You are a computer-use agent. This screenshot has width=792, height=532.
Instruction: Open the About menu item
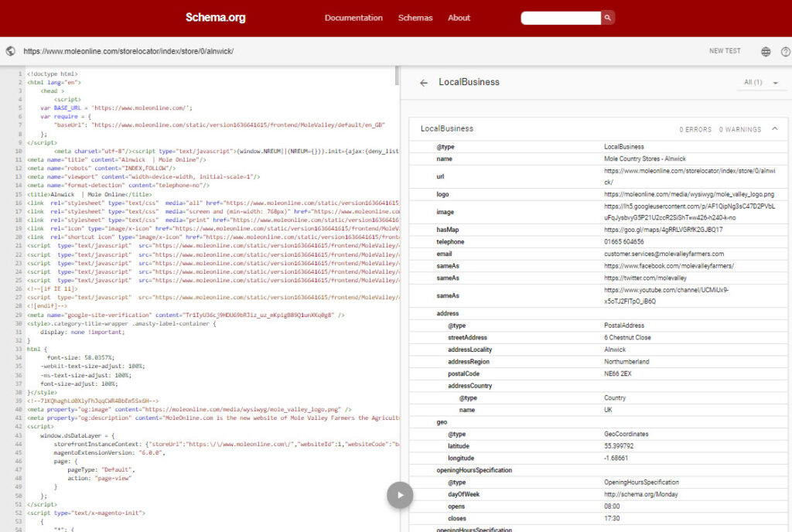click(459, 18)
